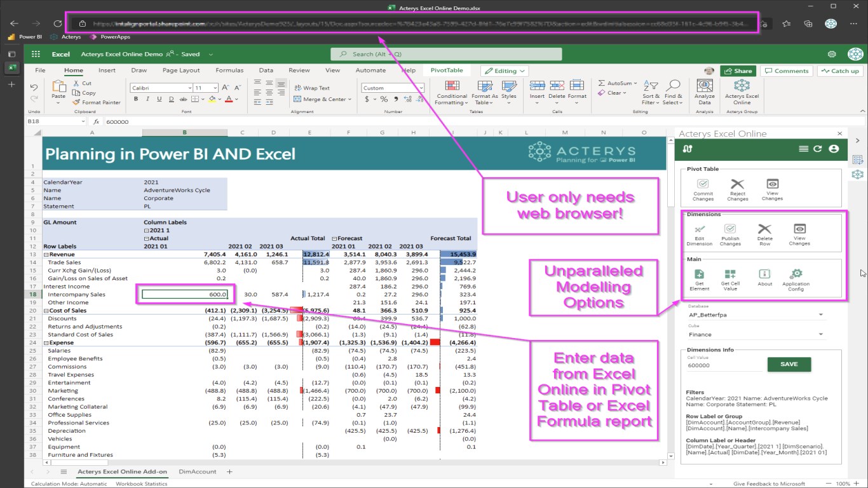Click the Commit Changes icon

point(703,184)
